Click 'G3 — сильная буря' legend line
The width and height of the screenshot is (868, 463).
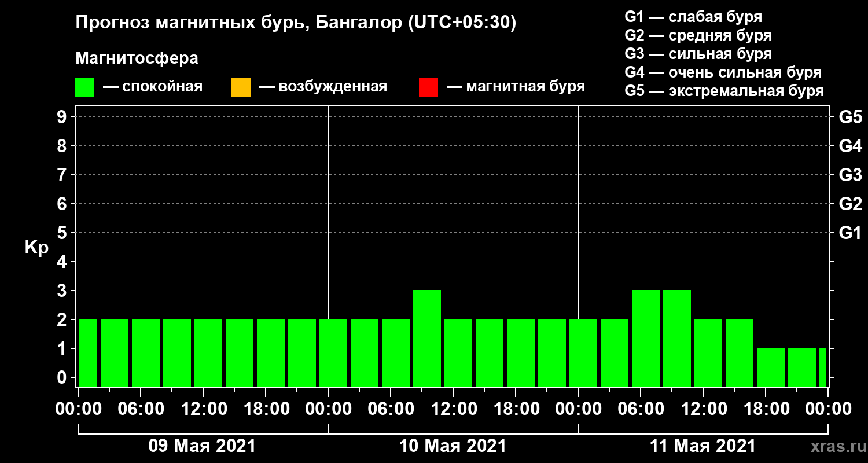pyautogui.click(x=698, y=54)
